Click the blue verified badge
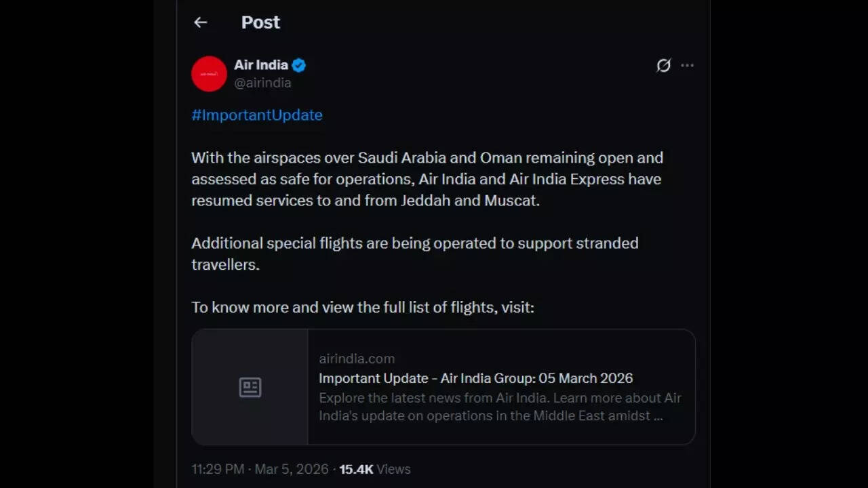Image resolution: width=868 pixels, height=488 pixels. pos(299,65)
